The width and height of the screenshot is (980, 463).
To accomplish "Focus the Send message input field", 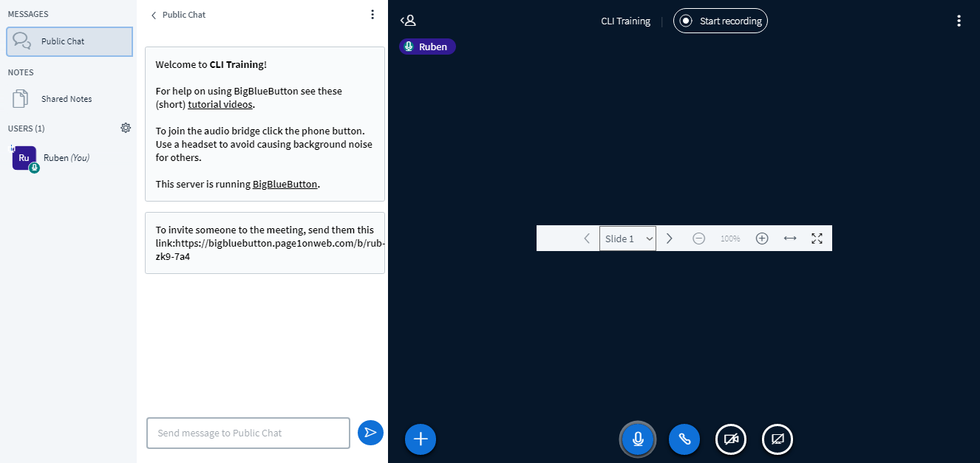I will tap(248, 433).
